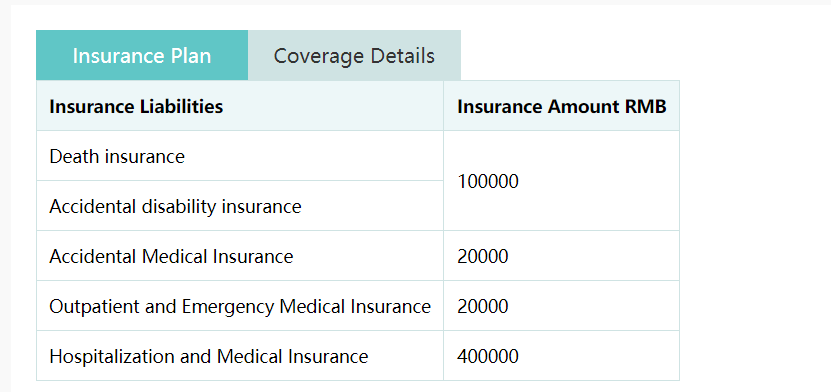Click the 100000 amount cell

[561, 181]
